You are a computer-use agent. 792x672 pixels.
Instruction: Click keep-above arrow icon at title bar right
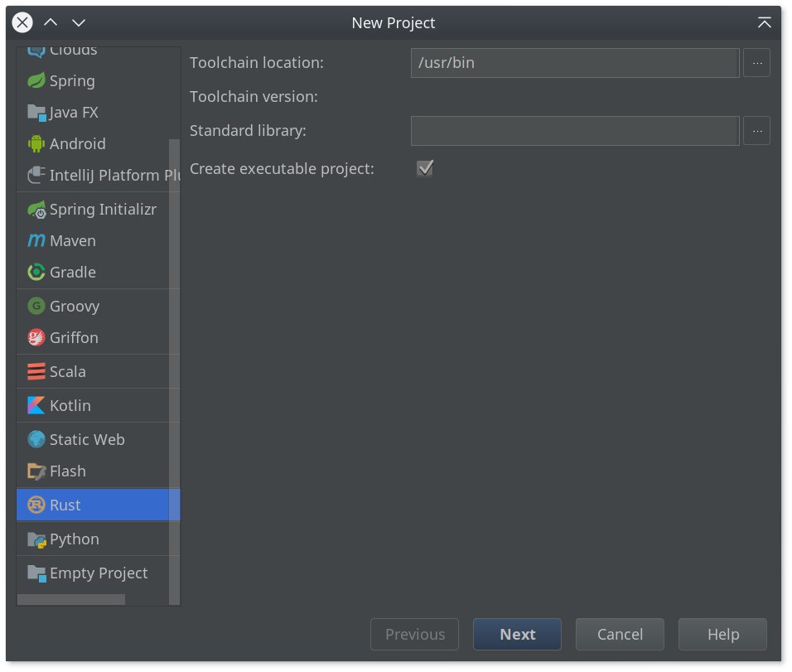coord(764,22)
